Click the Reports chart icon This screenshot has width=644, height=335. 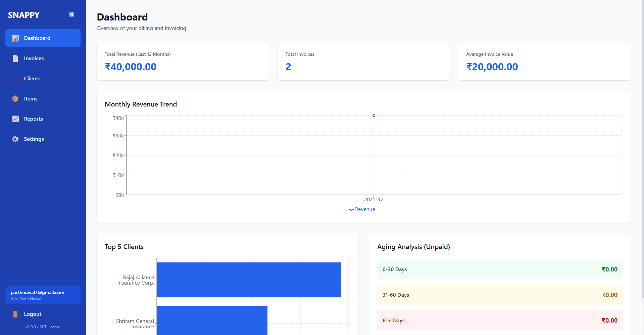[15, 119]
